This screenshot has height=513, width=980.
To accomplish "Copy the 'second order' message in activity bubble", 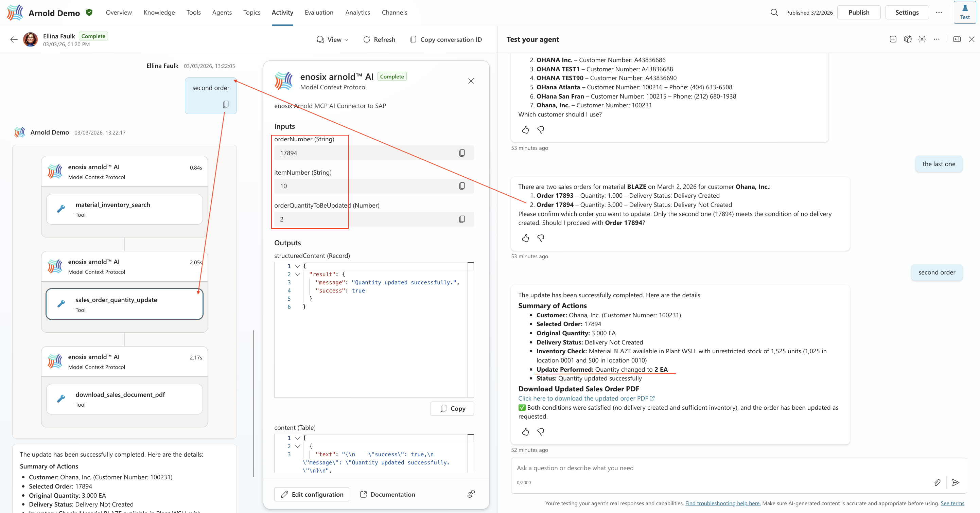I will [x=226, y=104].
